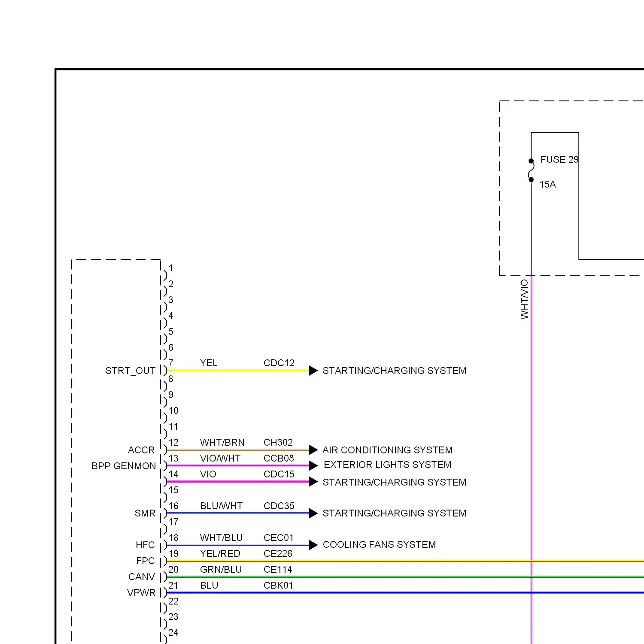Click EXTERIOR LIGHTS SYSTEM reference
The image size is (644, 644).
(x=387, y=465)
